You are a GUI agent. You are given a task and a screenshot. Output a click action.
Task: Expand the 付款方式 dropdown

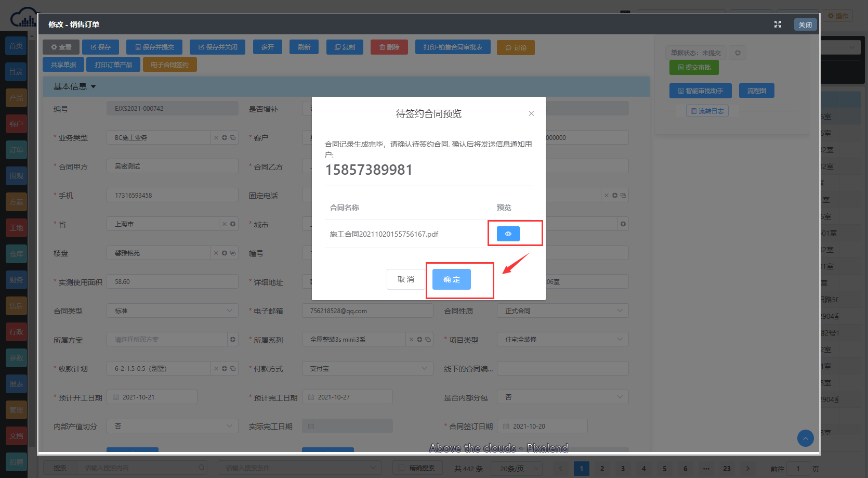tap(367, 369)
